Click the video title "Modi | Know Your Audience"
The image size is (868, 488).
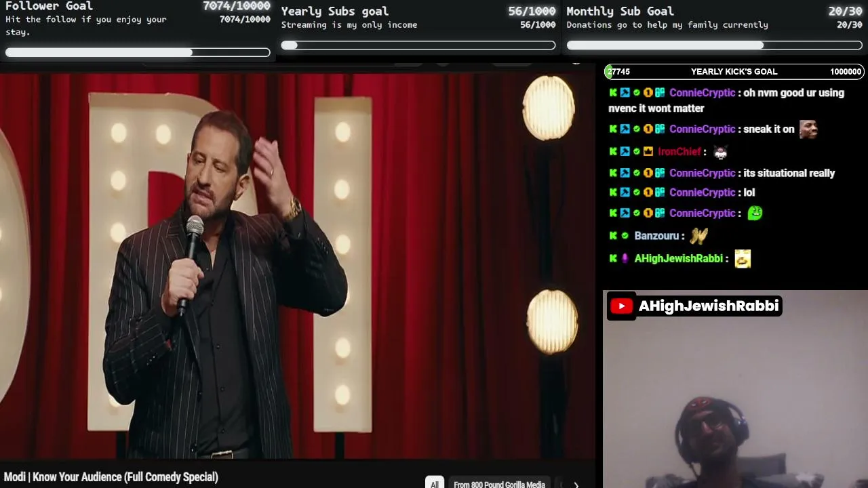(x=111, y=477)
